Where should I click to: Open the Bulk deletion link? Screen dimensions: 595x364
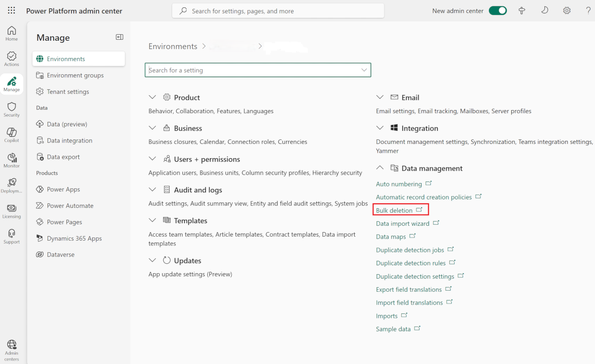pyautogui.click(x=394, y=210)
